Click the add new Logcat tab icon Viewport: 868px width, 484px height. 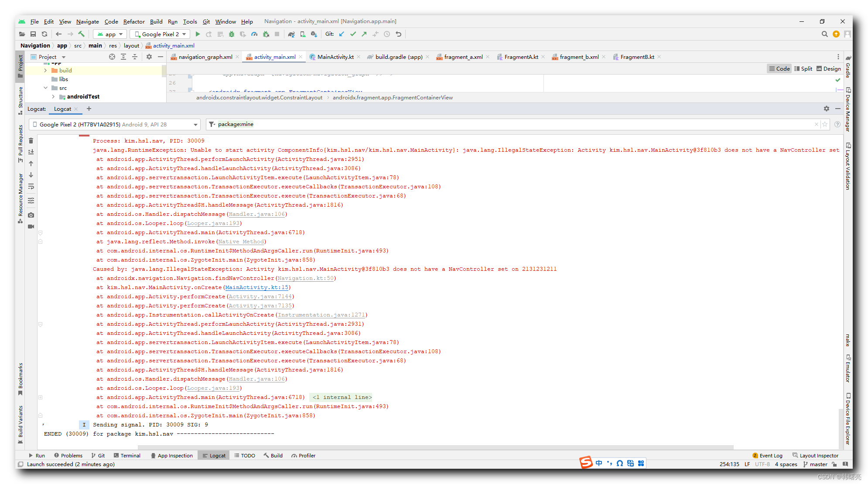89,109
